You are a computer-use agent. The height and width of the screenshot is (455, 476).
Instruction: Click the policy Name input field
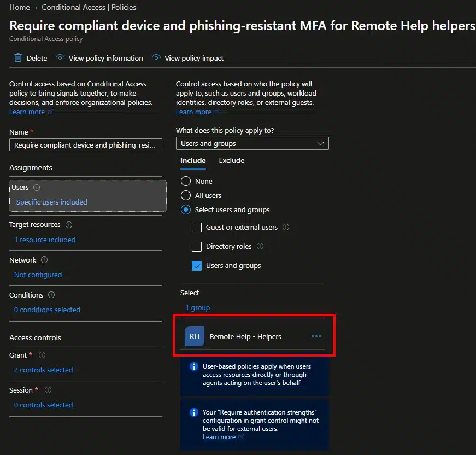tap(86, 145)
